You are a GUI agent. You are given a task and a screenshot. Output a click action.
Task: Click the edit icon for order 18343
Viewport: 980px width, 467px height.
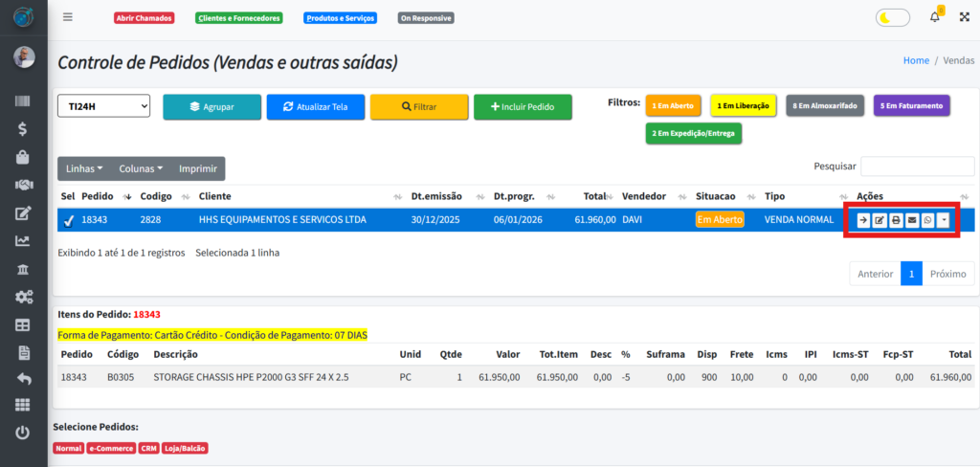[879, 221]
